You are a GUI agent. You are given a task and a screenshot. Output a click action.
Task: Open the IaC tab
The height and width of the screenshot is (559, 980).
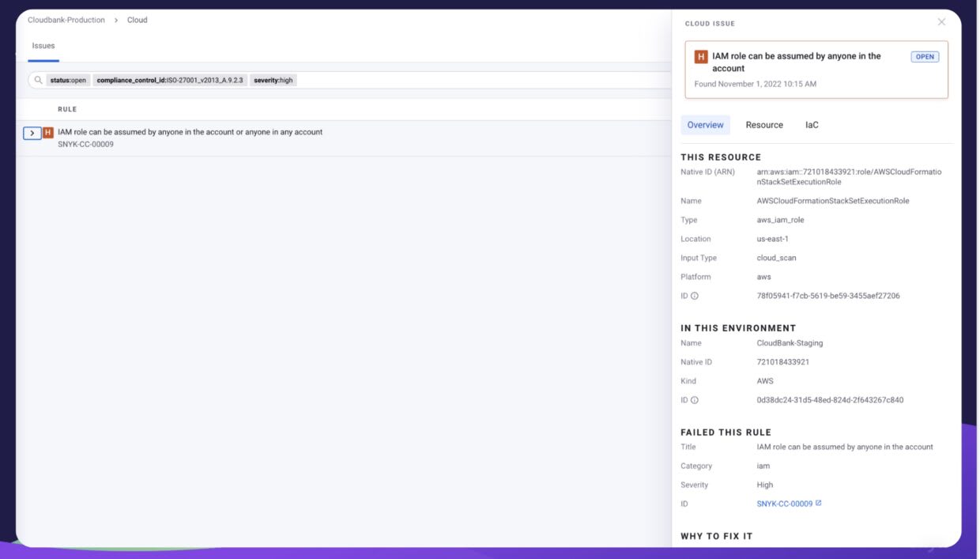coord(812,125)
